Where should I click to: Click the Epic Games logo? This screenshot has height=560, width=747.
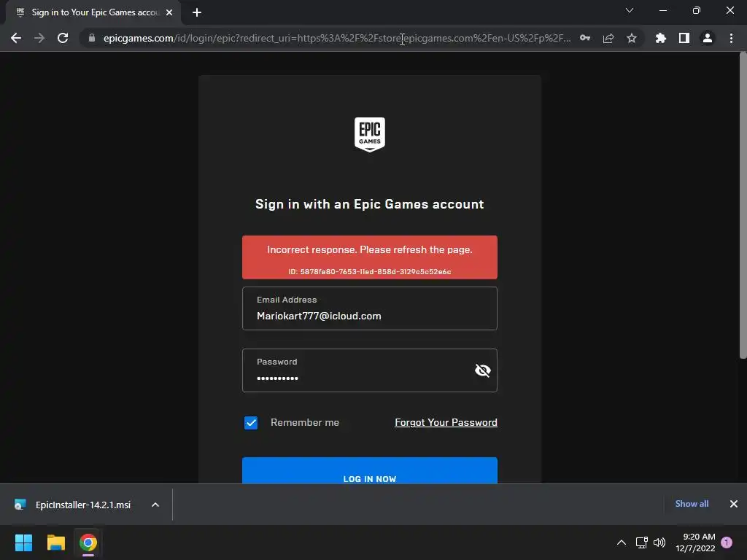pyautogui.click(x=370, y=135)
